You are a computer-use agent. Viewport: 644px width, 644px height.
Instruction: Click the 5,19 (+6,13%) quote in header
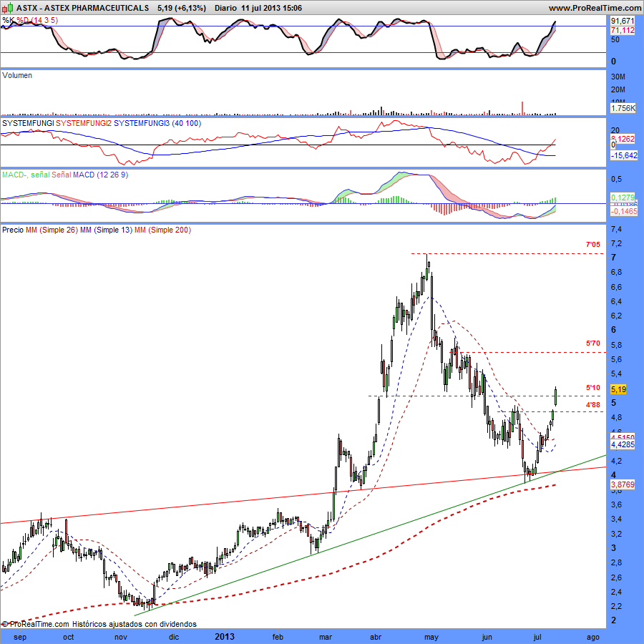pyautogui.click(x=181, y=8)
